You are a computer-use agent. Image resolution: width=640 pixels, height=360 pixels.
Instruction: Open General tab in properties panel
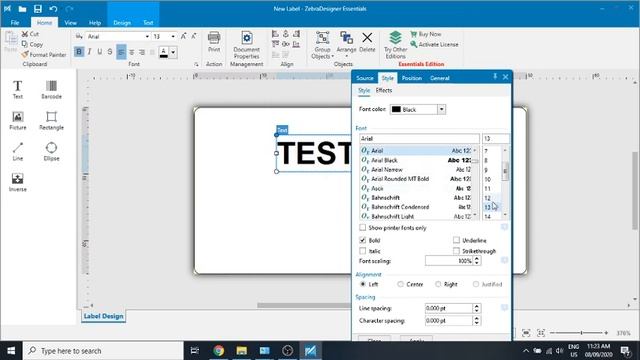coord(440,78)
